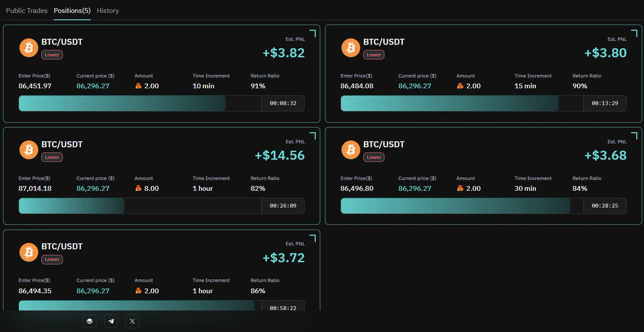This screenshot has width=644, height=332.
Task: Click the Bitcoin icon on the +$3.72 position
Action: point(29,252)
